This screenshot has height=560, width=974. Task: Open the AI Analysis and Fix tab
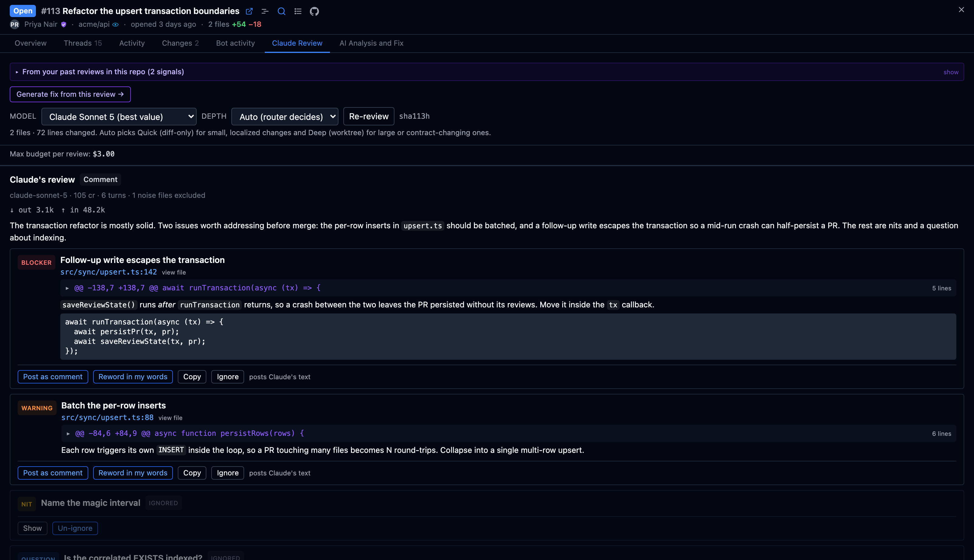(x=371, y=43)
